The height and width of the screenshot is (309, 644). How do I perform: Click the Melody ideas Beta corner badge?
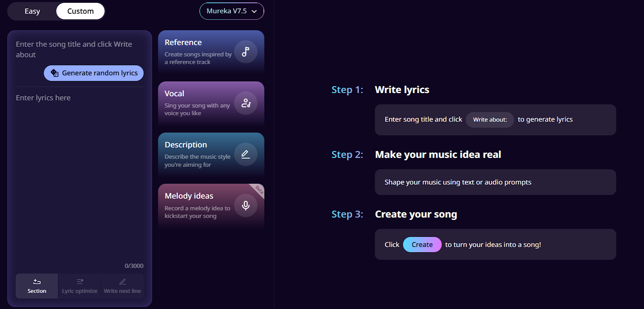click(259, 189)
